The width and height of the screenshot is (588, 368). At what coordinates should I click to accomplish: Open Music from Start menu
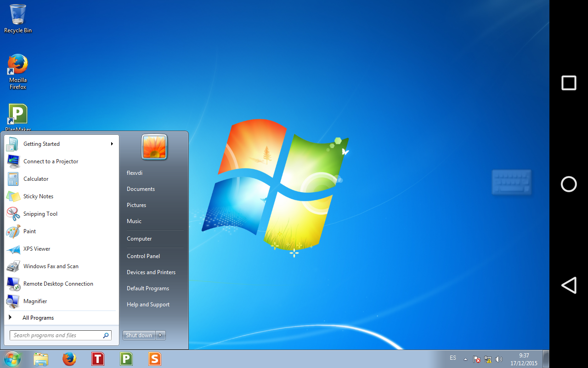pyautogui.click(x=134, y=221)
